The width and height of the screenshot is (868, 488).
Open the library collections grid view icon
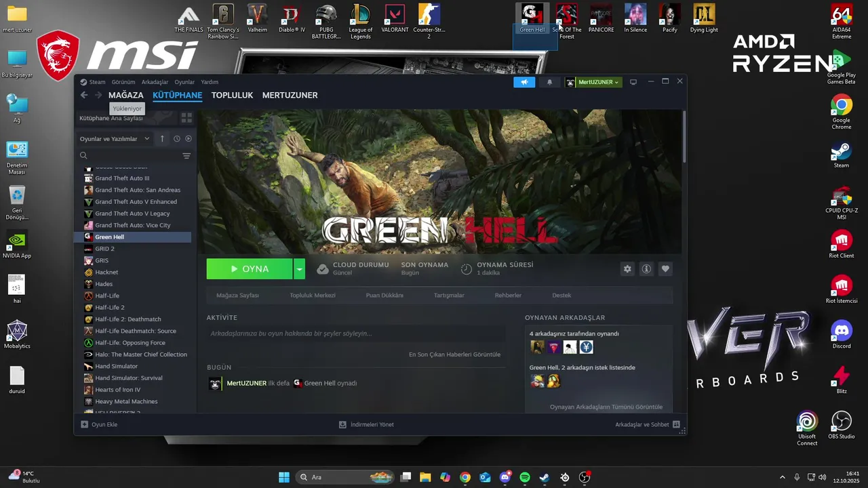pyautogui.click(x=186, y=118)
